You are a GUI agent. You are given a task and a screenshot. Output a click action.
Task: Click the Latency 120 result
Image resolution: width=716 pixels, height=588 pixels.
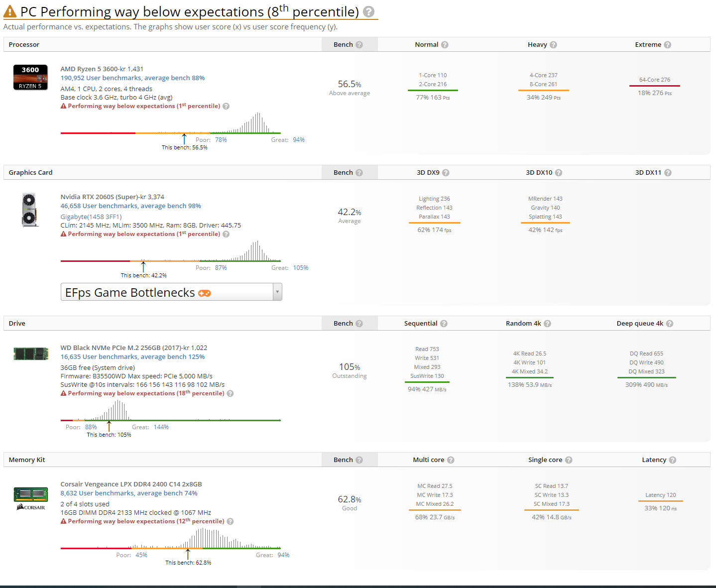tap(661, 495)
